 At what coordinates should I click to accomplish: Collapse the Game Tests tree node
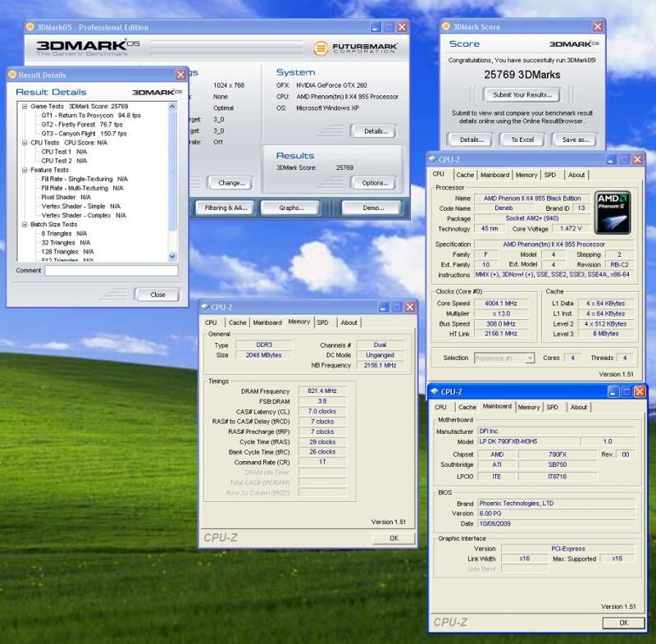pyautogui.click(x=25, y=107)
